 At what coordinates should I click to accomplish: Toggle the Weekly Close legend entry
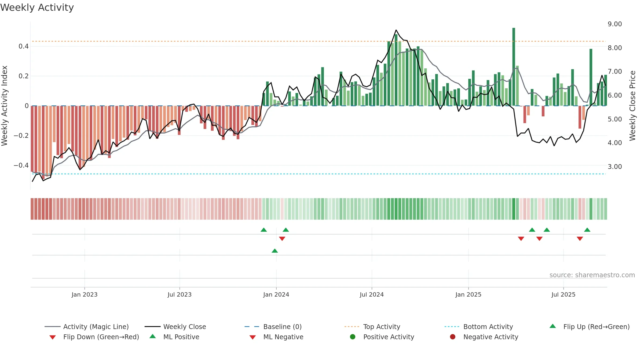(x=175, y=327)
